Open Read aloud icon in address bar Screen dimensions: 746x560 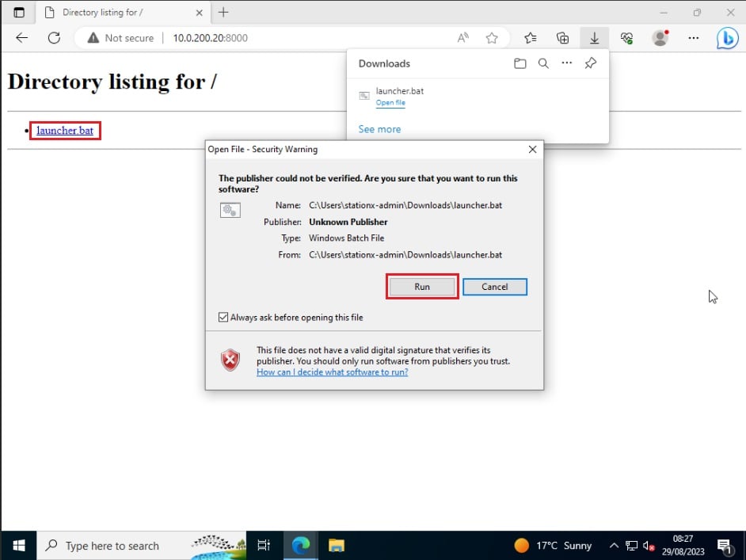463,37
